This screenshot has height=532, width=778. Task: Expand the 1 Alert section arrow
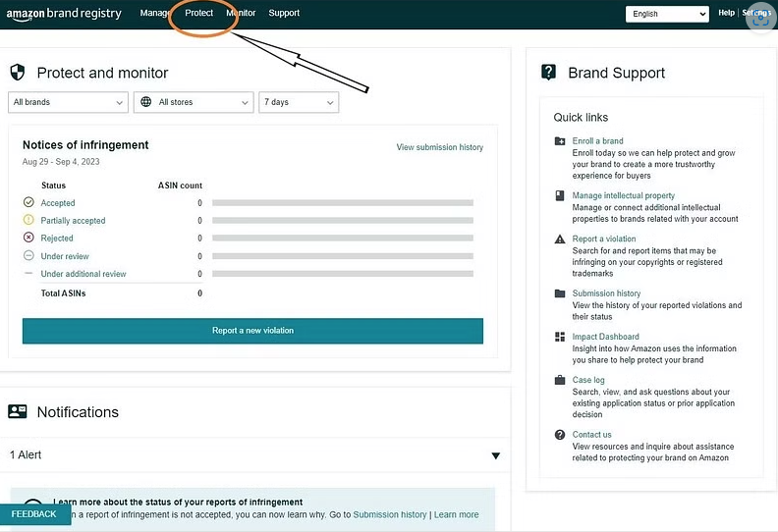point(495,455)
